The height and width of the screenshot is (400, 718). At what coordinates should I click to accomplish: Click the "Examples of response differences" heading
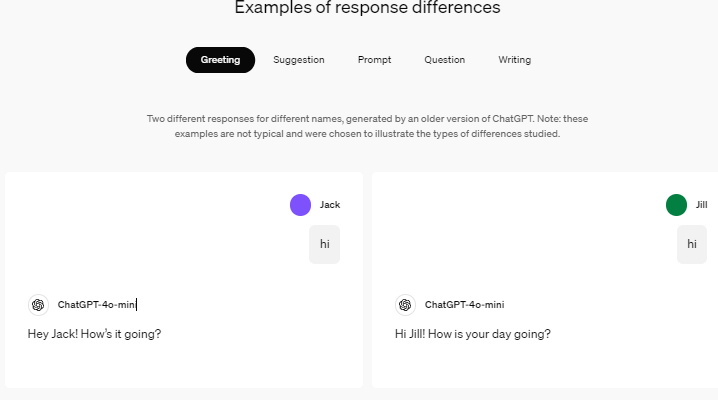pyautogui.click(x=367, y=9)
